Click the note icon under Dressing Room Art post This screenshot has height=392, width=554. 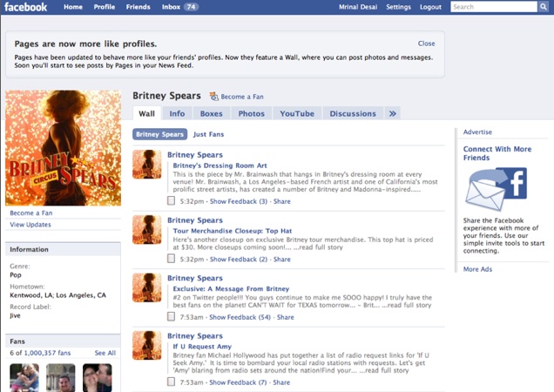tap(172, 201)
